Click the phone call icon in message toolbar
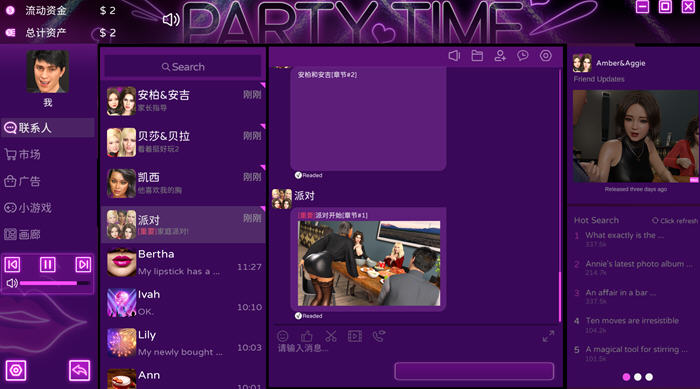 [x=379, y=336]
